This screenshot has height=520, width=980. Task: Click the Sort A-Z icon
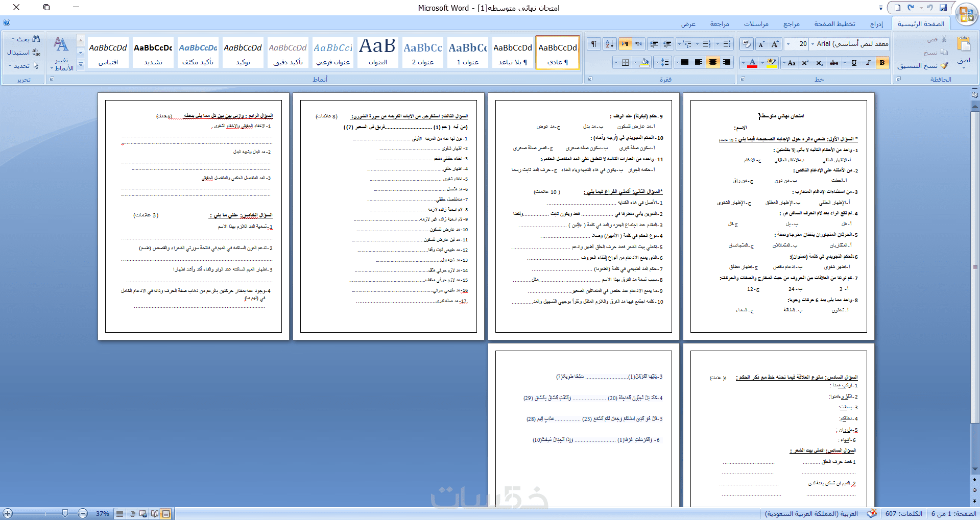coord(609,44)
